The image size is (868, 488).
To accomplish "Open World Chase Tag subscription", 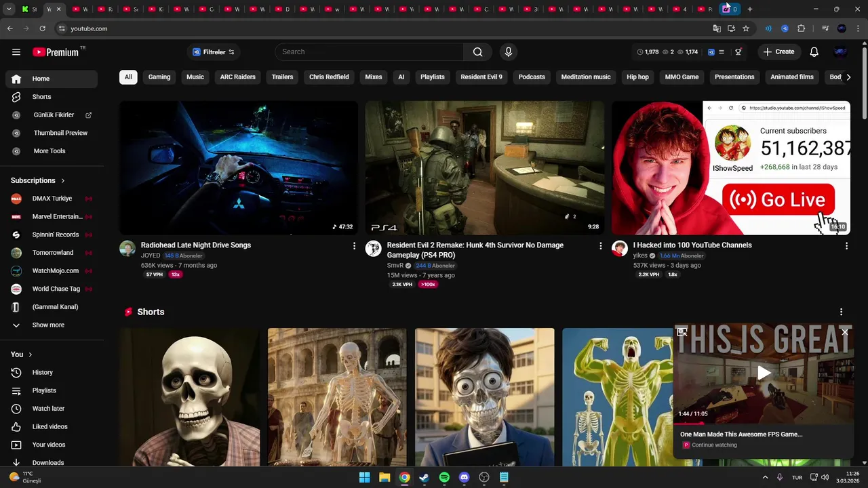I will 52,289.
